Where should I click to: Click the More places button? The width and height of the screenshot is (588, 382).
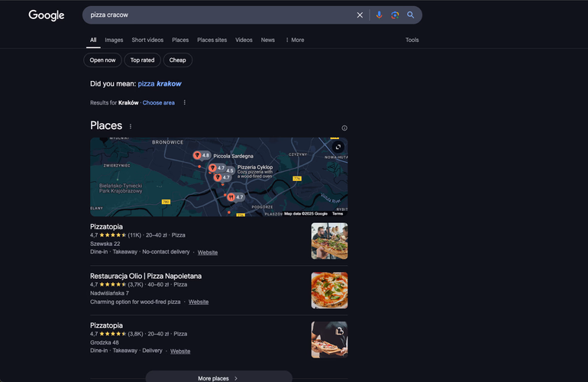pos(218,377)
